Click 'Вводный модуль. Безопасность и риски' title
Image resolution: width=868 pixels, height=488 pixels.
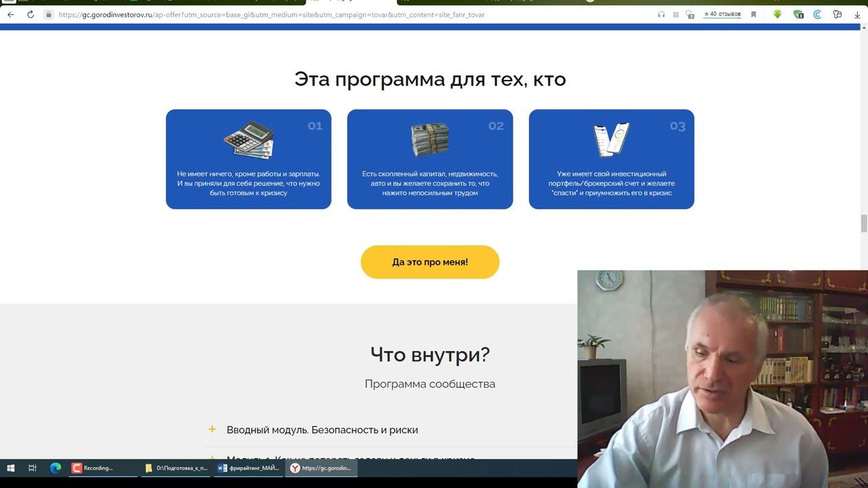point(322,430)
